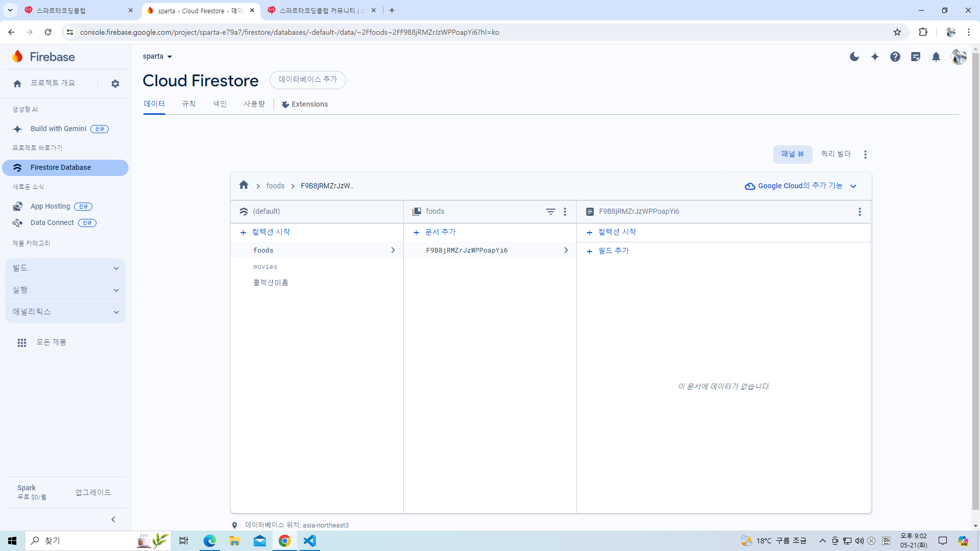Image resolution: width=980 pixels, height=551 pixels.
Task: Open Microsoft Edge from taskbar
Action: click(x=209, y=541)
